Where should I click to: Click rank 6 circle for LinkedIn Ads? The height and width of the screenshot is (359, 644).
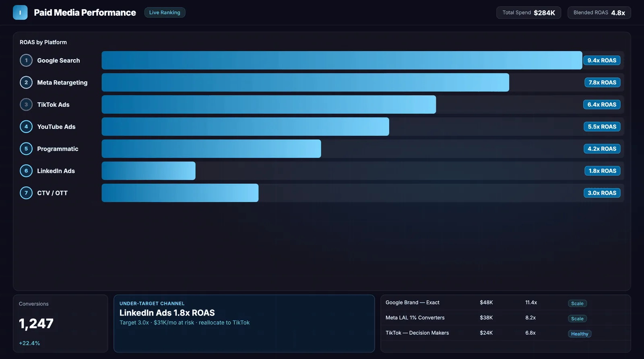click(26, 171)
